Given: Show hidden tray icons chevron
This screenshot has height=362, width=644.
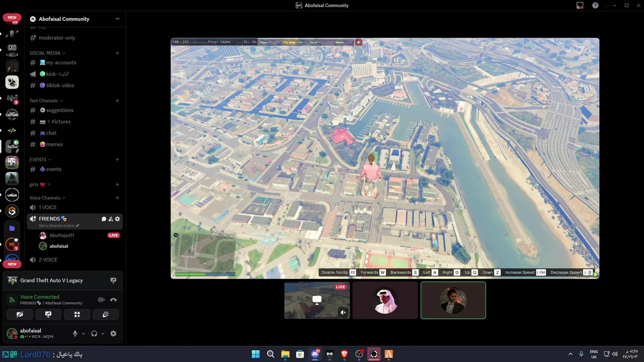Looking at the screenshot, I should 570,354.
